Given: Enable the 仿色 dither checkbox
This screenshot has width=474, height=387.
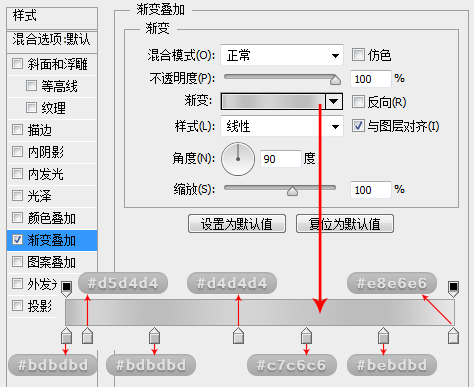Looking at the screenshot, I should click(x=358, y=55).
